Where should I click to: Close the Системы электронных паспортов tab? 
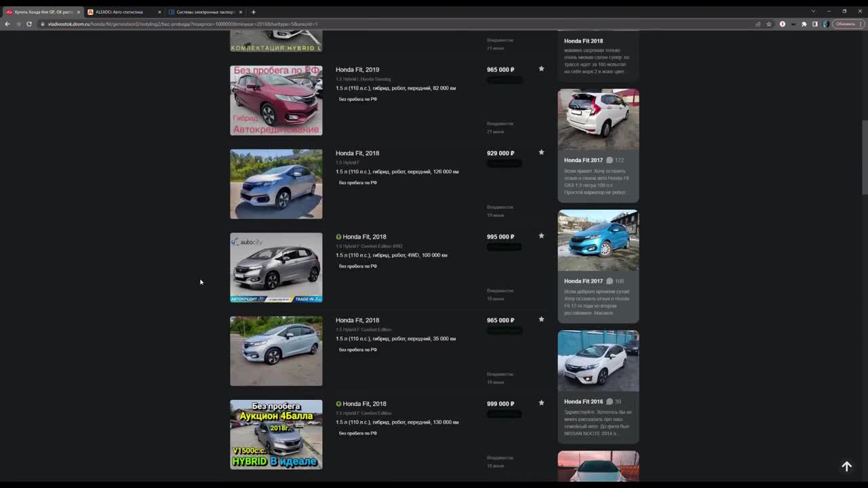[240, 12]
